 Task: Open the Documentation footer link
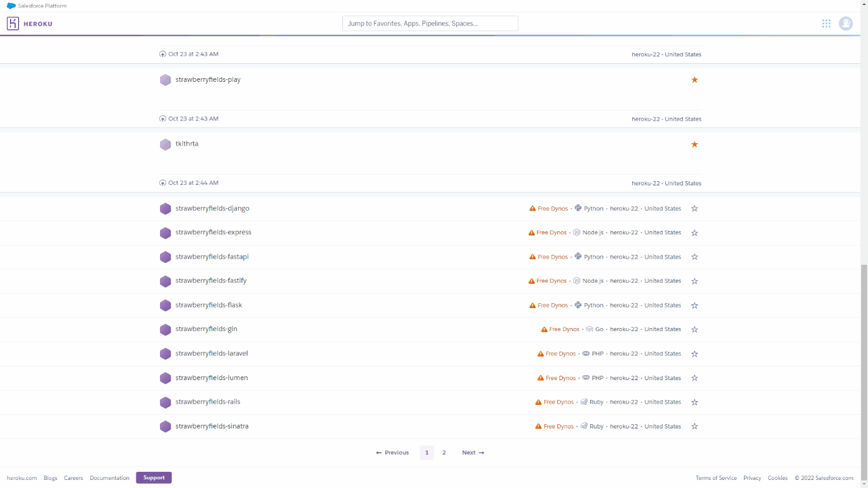click(x=110, y=478)
